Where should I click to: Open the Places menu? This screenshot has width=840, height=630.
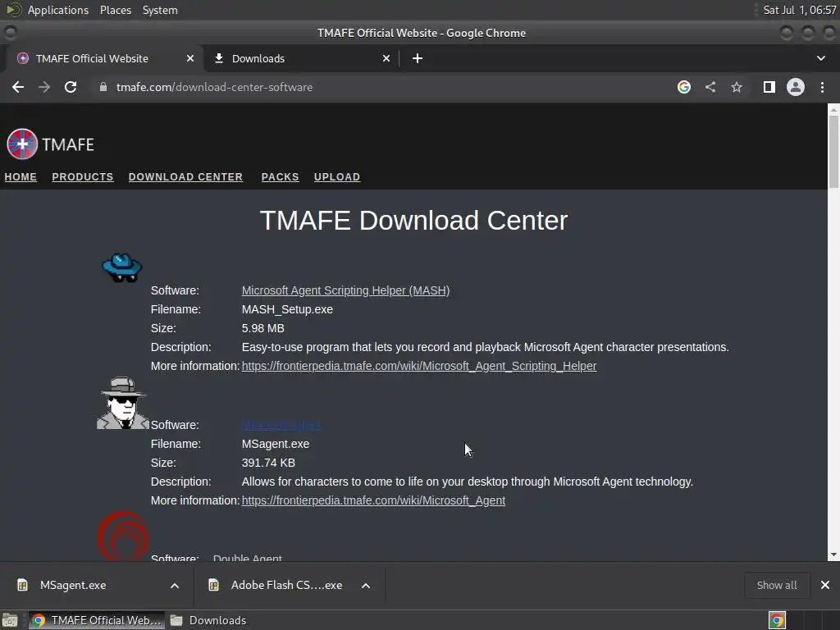tap(115, 10)
